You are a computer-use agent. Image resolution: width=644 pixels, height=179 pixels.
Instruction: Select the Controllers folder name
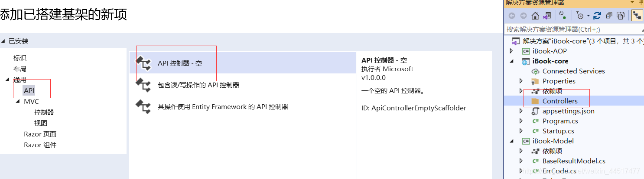(560, 101)
